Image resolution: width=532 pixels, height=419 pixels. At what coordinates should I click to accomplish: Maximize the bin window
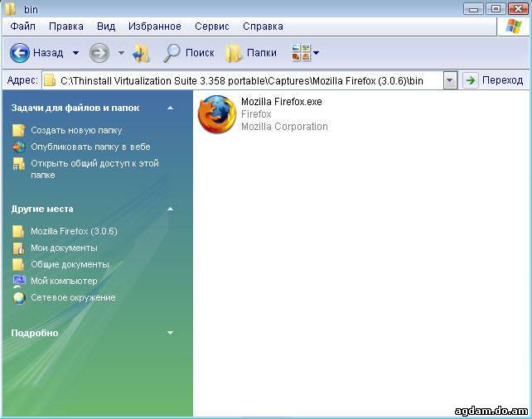pos(496,9)
